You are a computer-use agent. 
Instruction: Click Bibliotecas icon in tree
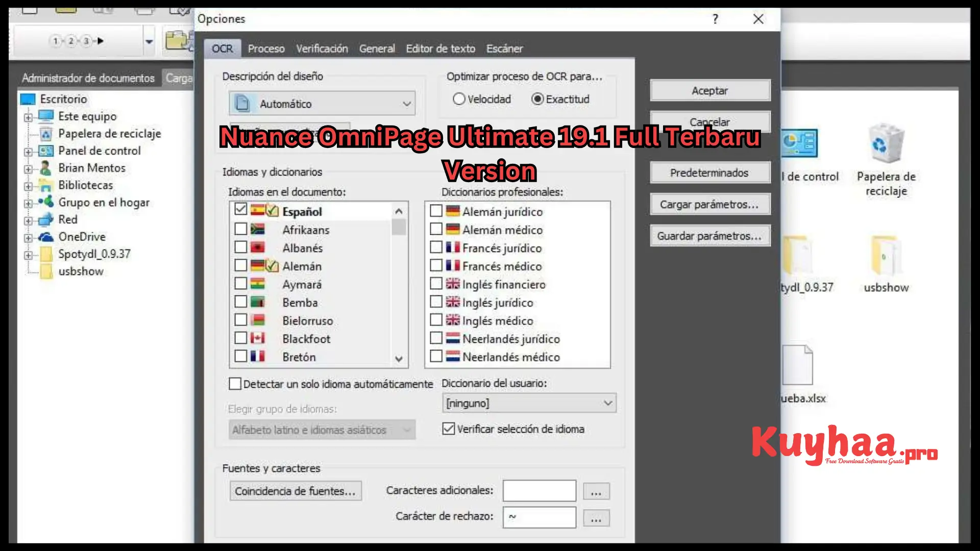point(46,185)
